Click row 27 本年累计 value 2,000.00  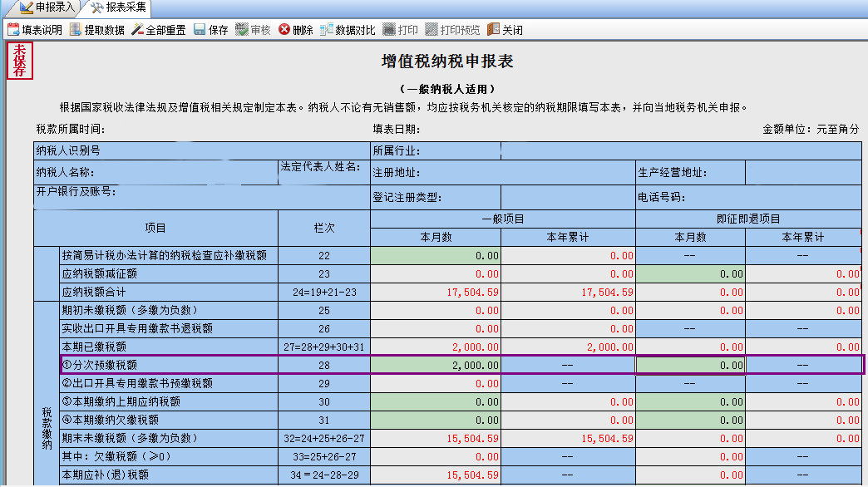click(610, 347)
